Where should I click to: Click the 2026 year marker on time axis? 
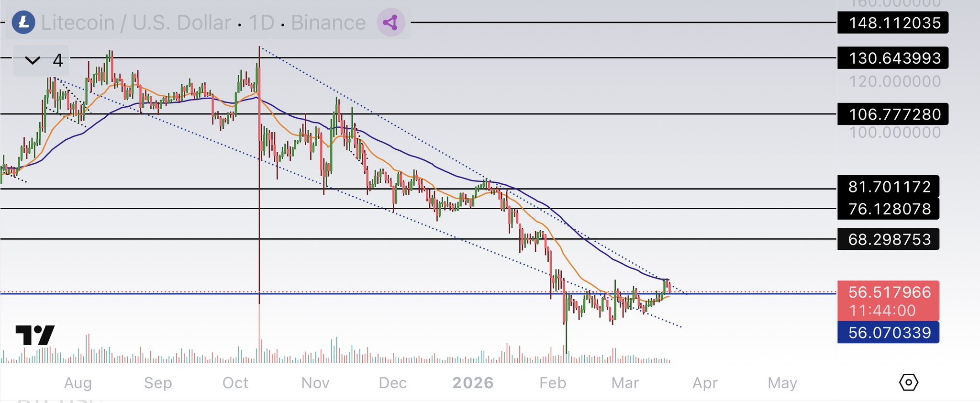coord(473,383)
